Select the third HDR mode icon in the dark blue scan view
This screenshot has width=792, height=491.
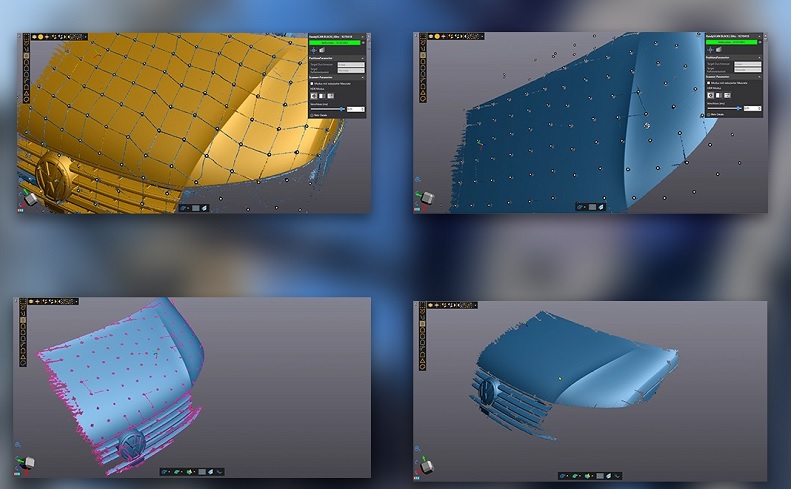[727, 95]
